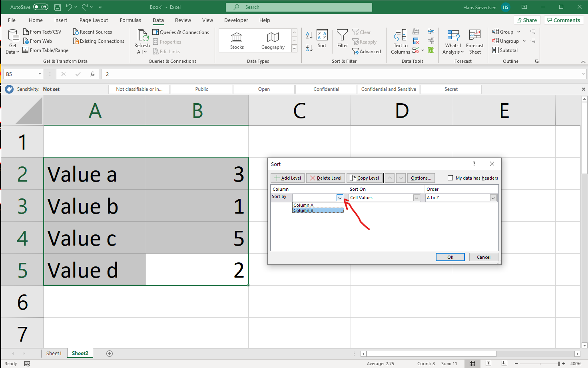Click the Subtotal command

point(505,50)
